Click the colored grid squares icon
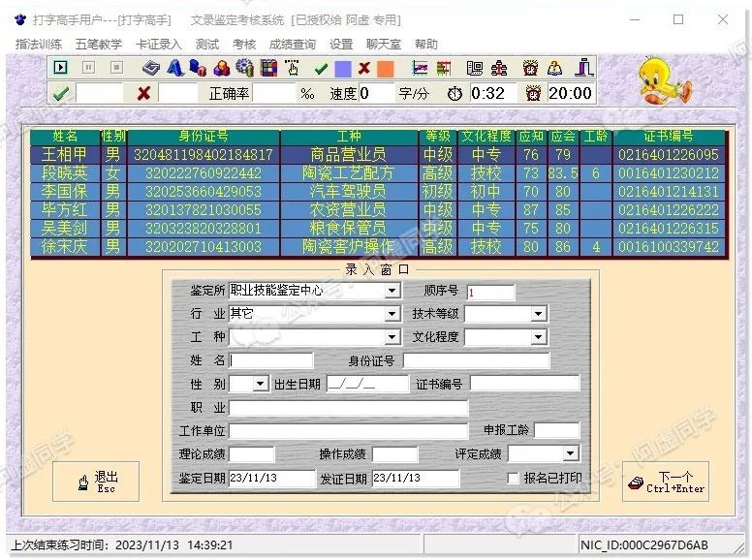This screenshot has height=560, width=752. pos(268,68)
